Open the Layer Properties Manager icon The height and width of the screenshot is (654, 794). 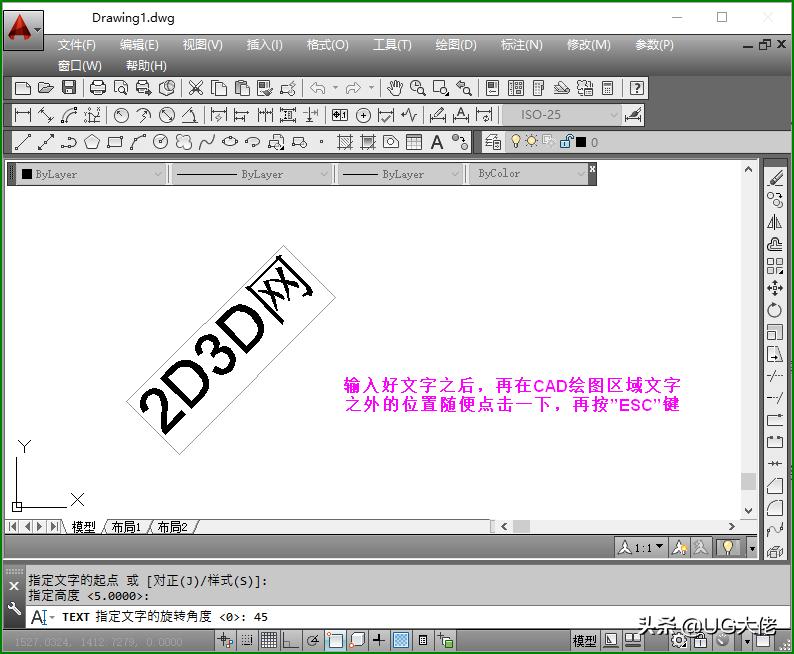pyautogui.click(x=493, y=142)
